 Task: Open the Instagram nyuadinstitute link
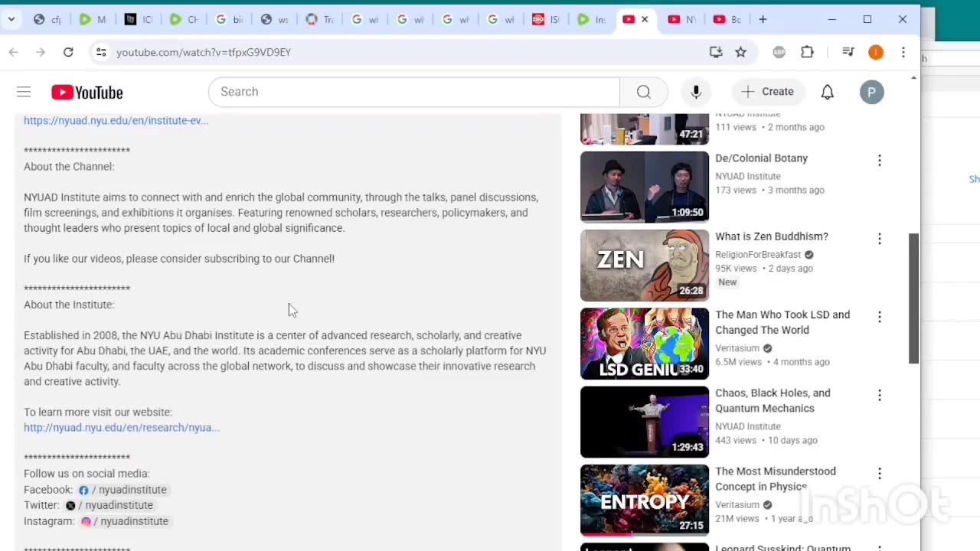pos(124,521)
